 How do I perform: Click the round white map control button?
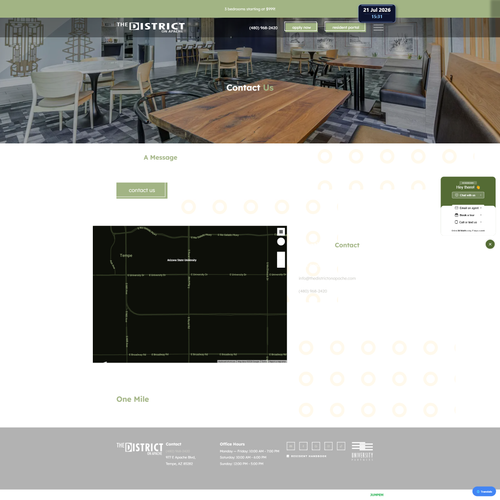281,242
